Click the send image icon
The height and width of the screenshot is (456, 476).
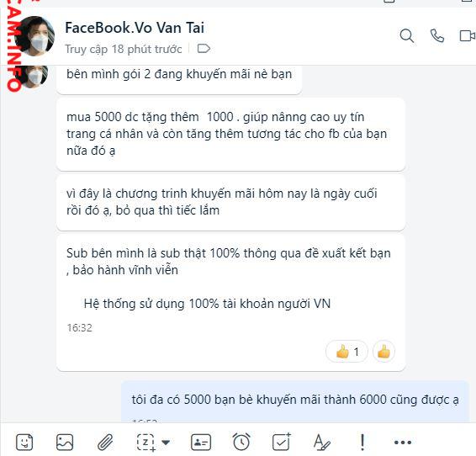[x=65, y=443]
